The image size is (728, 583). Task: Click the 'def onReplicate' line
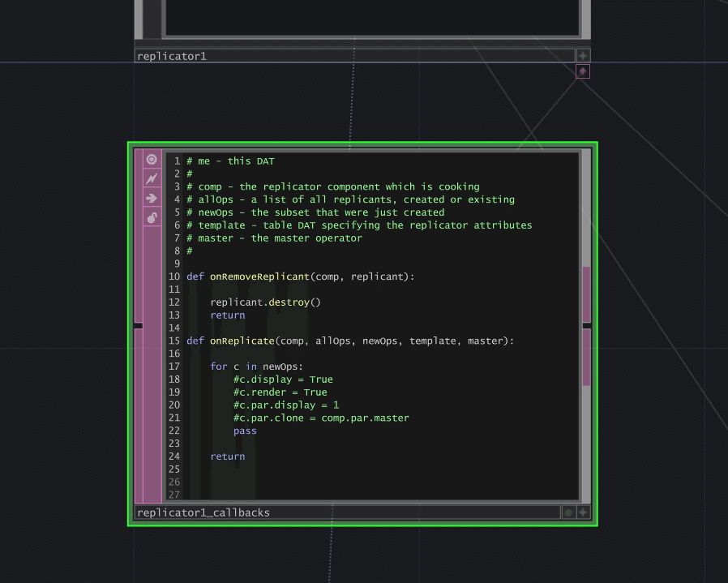coord(350,341)
